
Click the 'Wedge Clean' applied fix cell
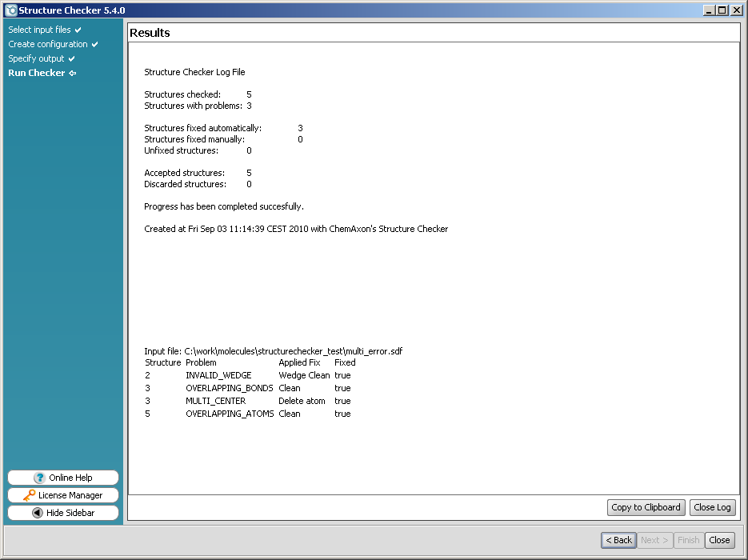click(304, 375)
